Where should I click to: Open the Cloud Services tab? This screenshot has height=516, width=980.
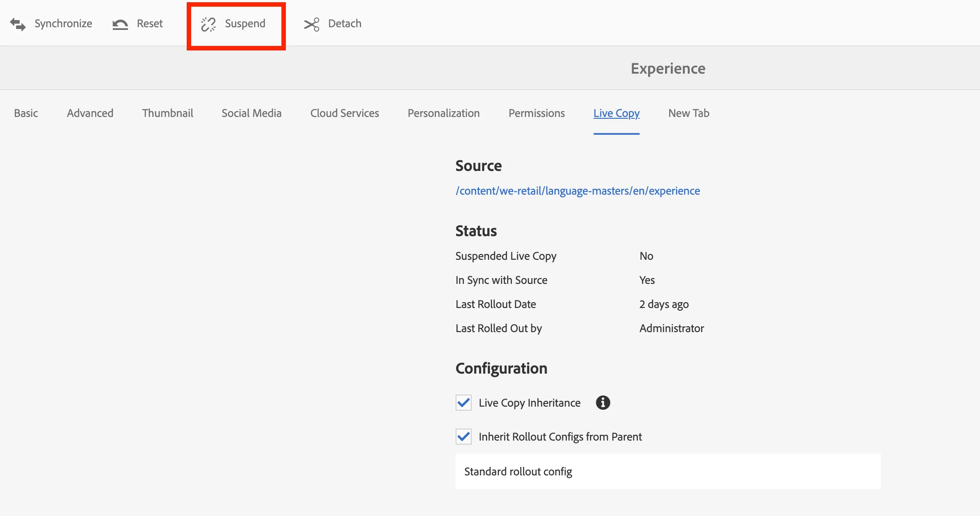pos(344,113)
